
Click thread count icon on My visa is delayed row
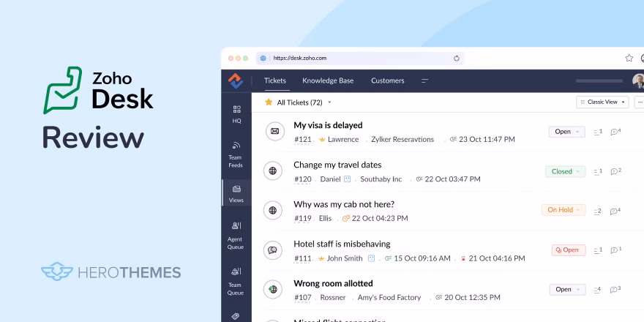[x=598, y=132]
